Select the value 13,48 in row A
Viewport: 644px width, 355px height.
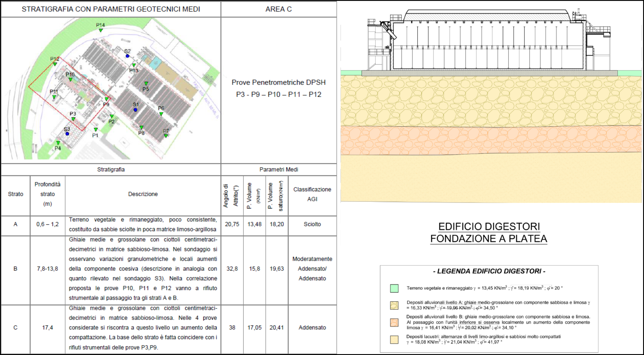point(254,224)
